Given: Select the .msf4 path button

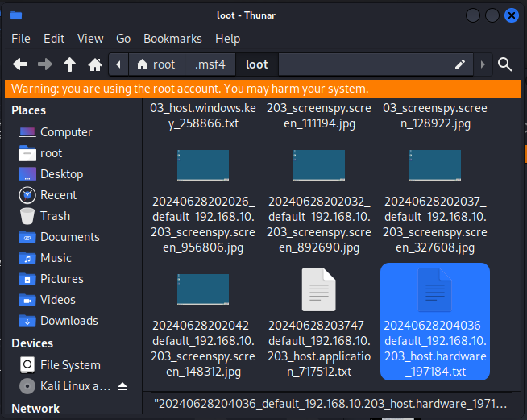Looking at the screenshot, I should (210, 64).
